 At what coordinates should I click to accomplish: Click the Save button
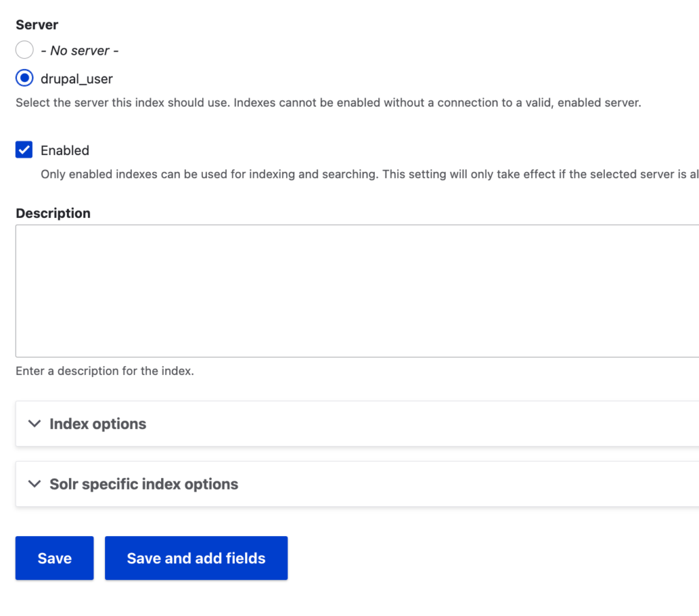(x=55, y=558)
